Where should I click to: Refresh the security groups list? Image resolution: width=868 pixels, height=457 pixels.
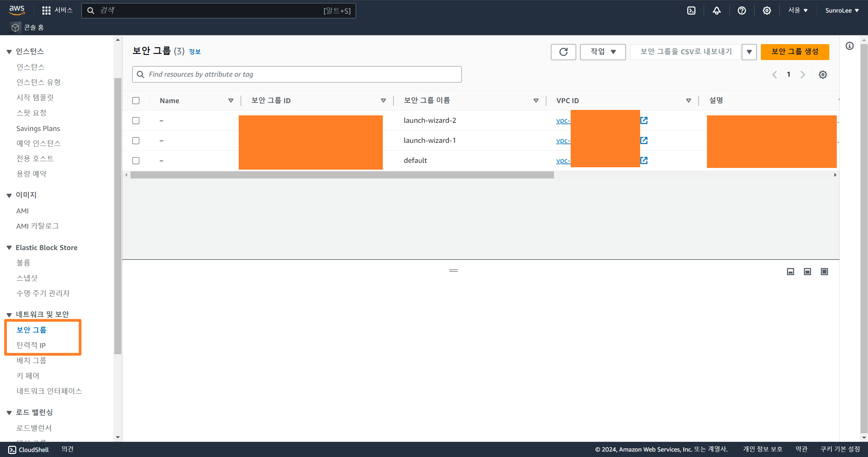click(x=563, y=52)
